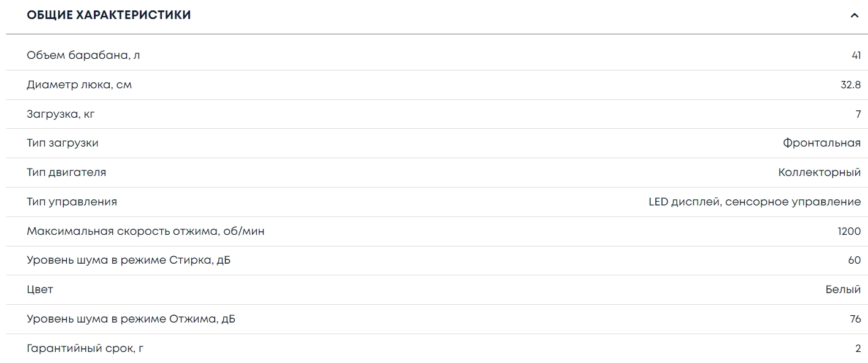
Task: Click the Диаметр люка, см label
Action: tap(79, 85)
